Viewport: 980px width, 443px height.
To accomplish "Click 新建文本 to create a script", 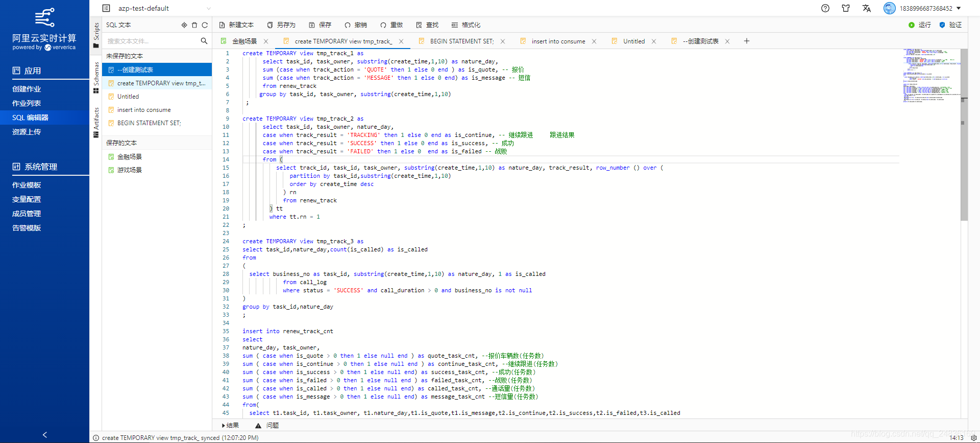I will 236,25.
